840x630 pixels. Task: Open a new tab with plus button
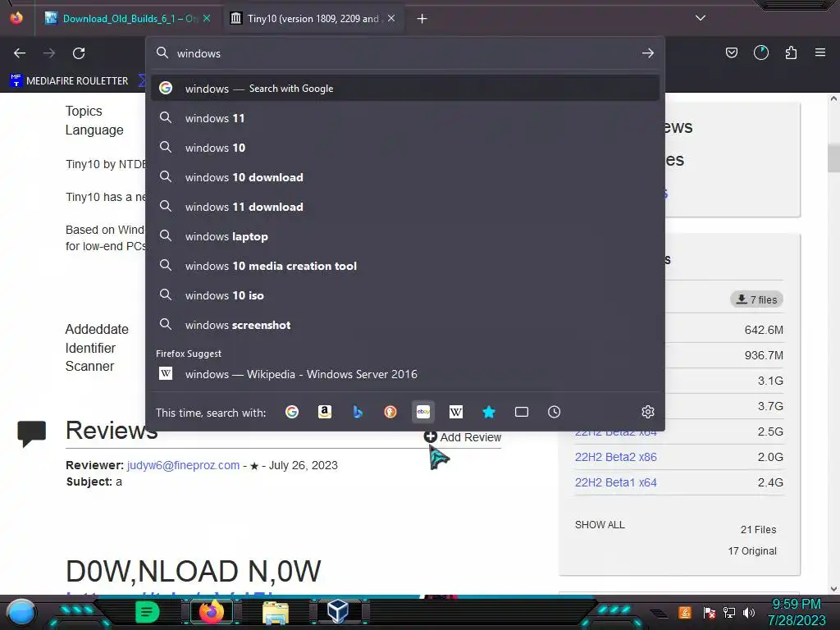point(422,19)
